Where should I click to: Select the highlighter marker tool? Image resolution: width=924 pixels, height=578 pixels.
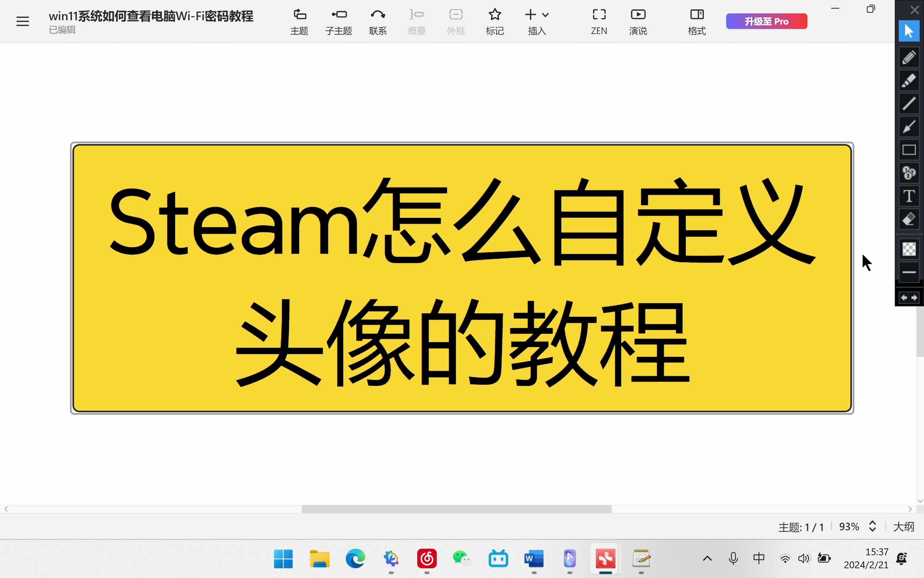pos(909,81)
